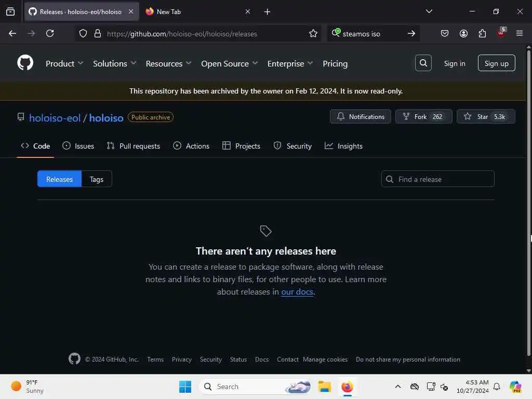532x399 pixels.
Task: Expand the Enterprise menu
Action: (x=290, y=63)
